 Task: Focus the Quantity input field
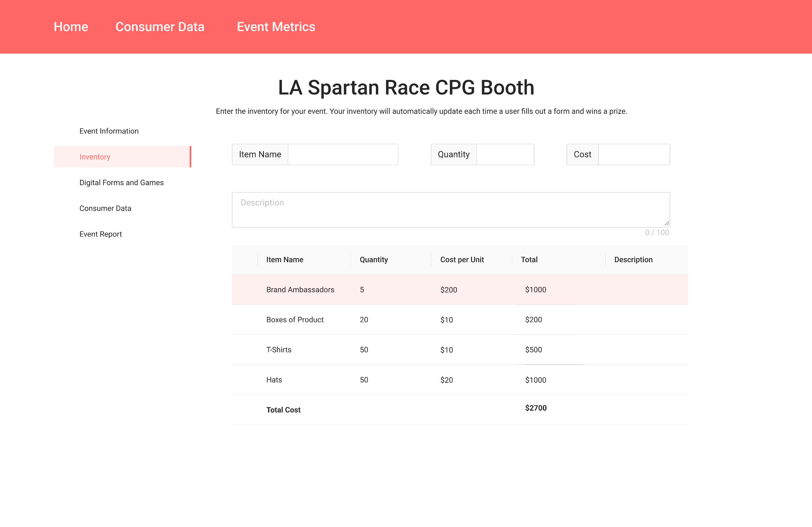505,154
